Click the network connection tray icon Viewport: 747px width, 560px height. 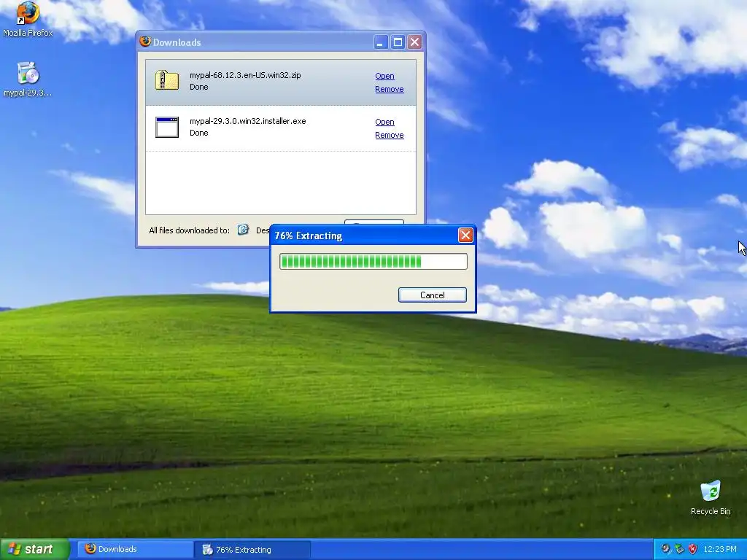point(679,549)
